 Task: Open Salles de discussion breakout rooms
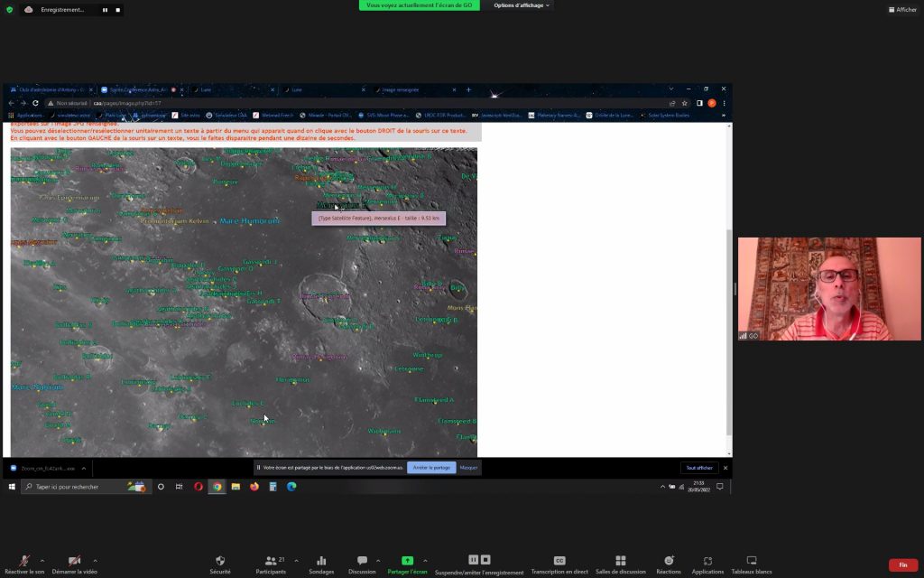tap(621, 564)
